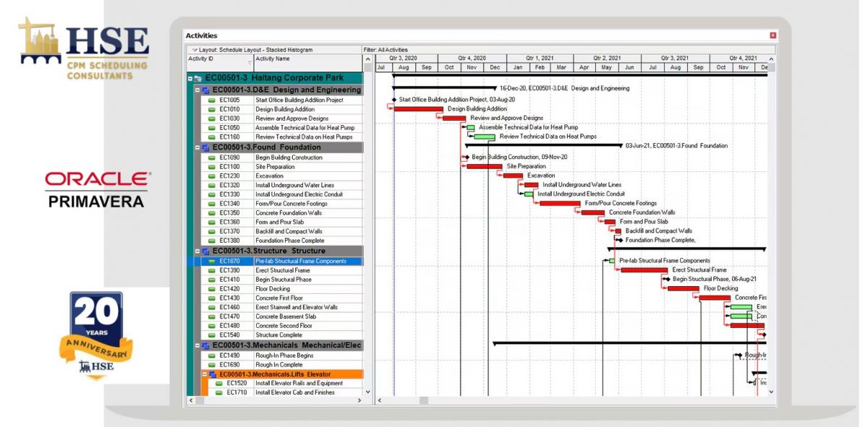Screen dimensions: 868x427
Task: Collapse the D&E Design and Engineering group
Action: coord(197,90)
